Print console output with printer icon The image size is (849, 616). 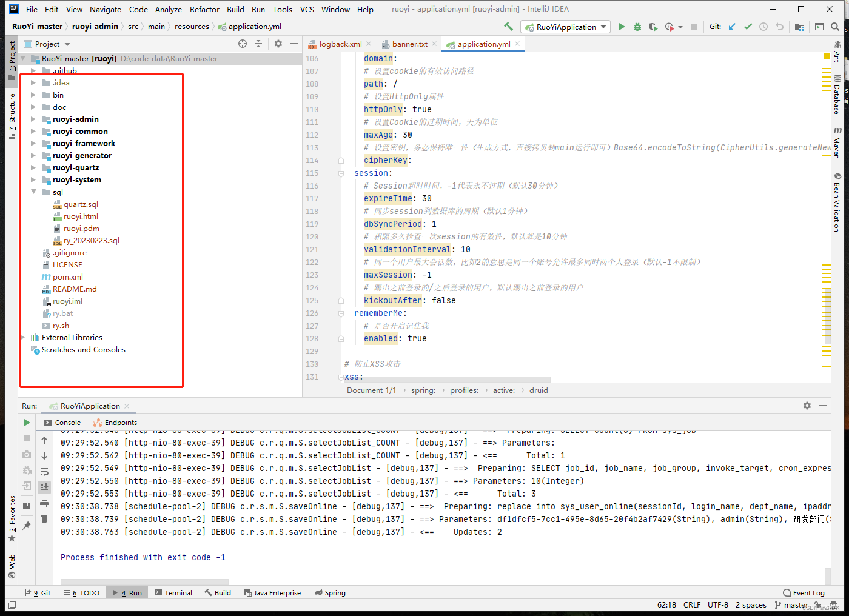pyautogui.click(x=44, y=503)
